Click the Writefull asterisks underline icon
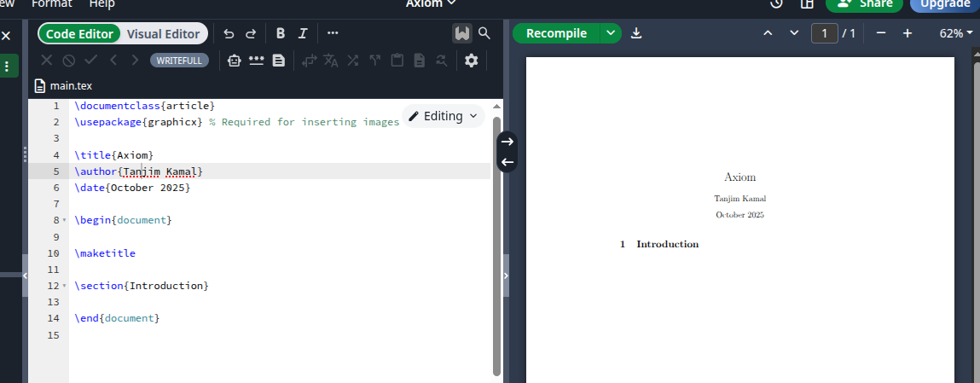This screenshot has height=383, width=980. coord(256,61)
